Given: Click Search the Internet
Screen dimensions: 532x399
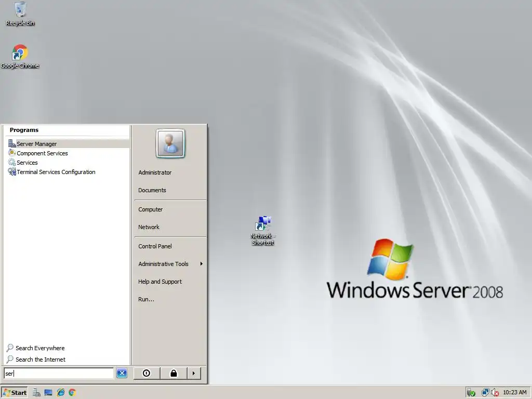Looking at the screenshot, I should [36, 360].
